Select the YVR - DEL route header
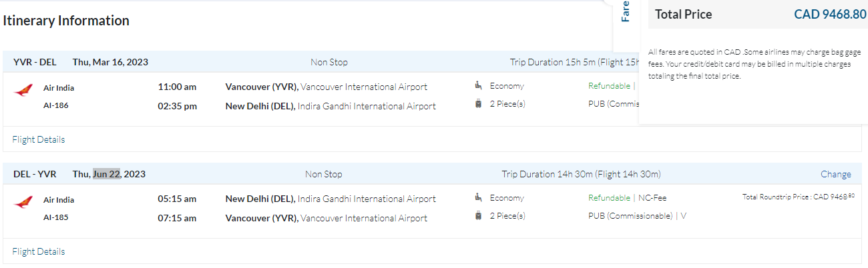Viewport: 868px width, 268px height. 35,62
